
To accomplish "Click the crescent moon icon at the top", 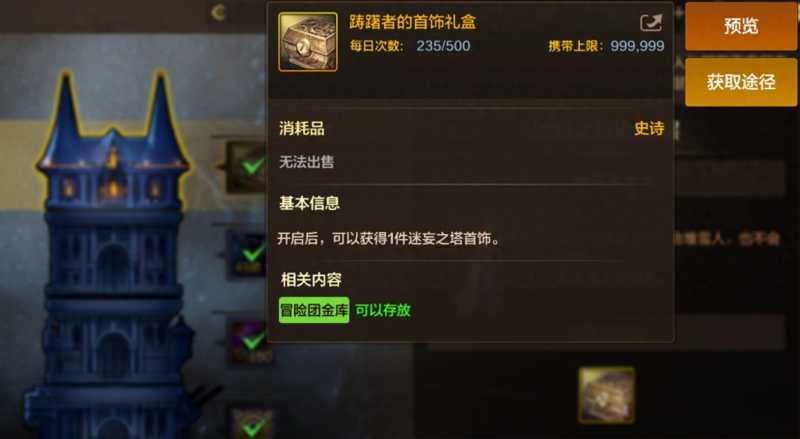I will [x=219, y=12].
